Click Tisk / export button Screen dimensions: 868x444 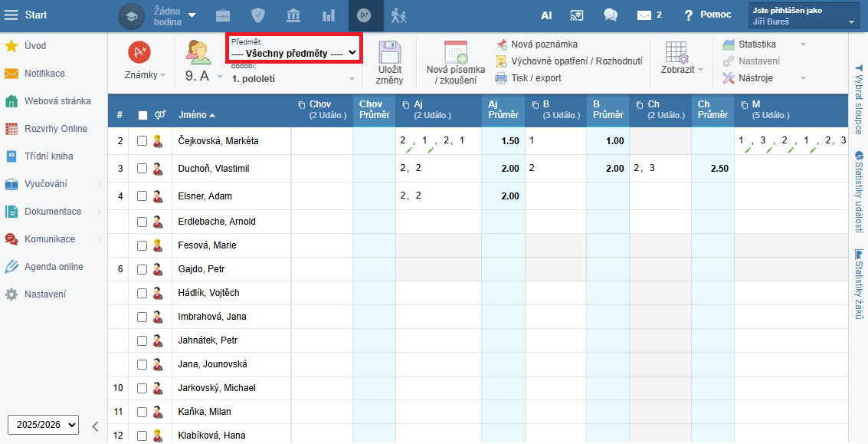click(x=536, y=78)
